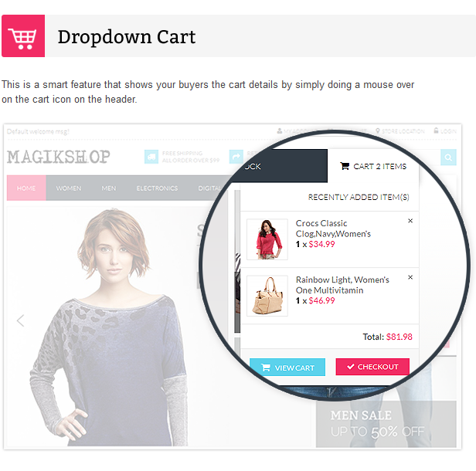Click the View Cart button
Screen dimensions: 476x471
[287, 368]
